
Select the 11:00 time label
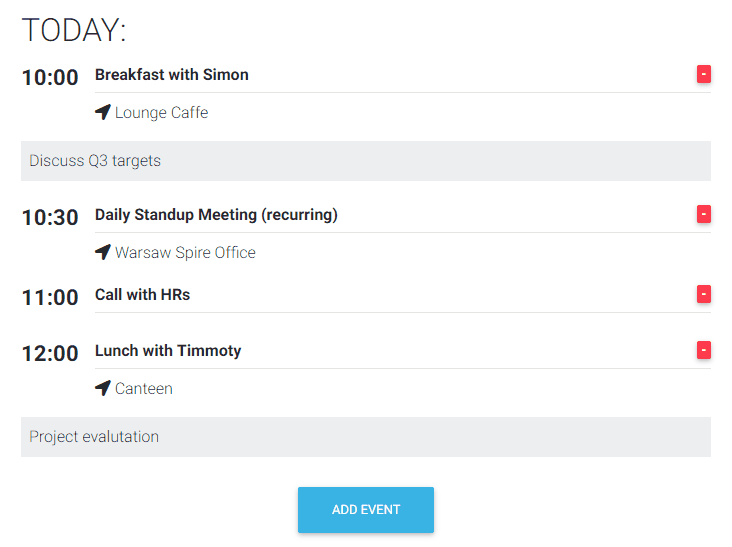click(x=50, y=297)
